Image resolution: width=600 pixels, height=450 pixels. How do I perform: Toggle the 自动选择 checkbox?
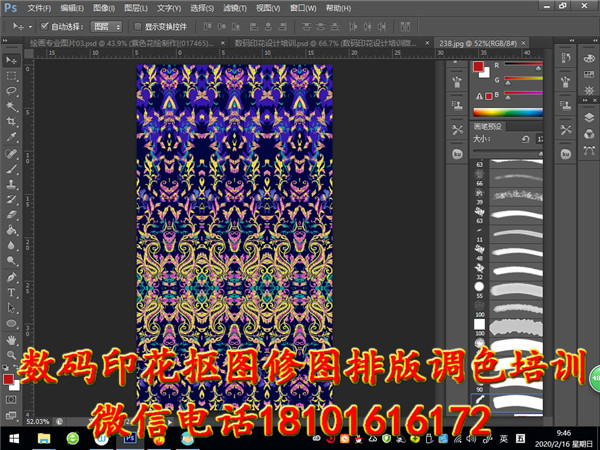pos(44,27)
